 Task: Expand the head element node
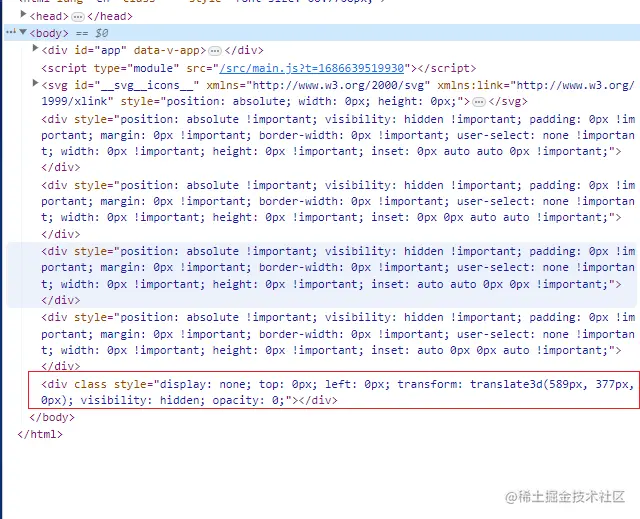[x=23, y=15]
